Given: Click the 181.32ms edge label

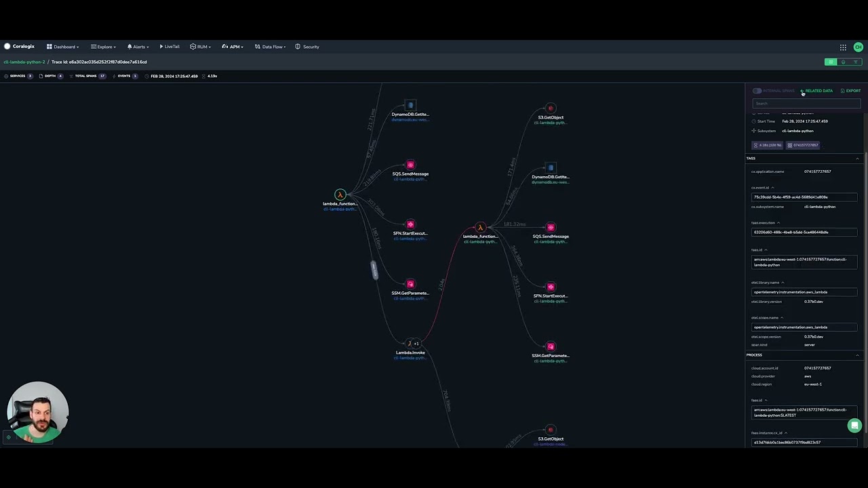Looking at the screenshot, I should tap(515, 224).
